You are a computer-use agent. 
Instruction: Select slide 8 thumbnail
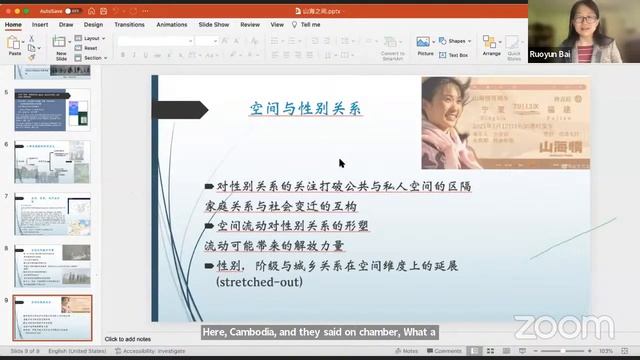[x=52, y=266]
